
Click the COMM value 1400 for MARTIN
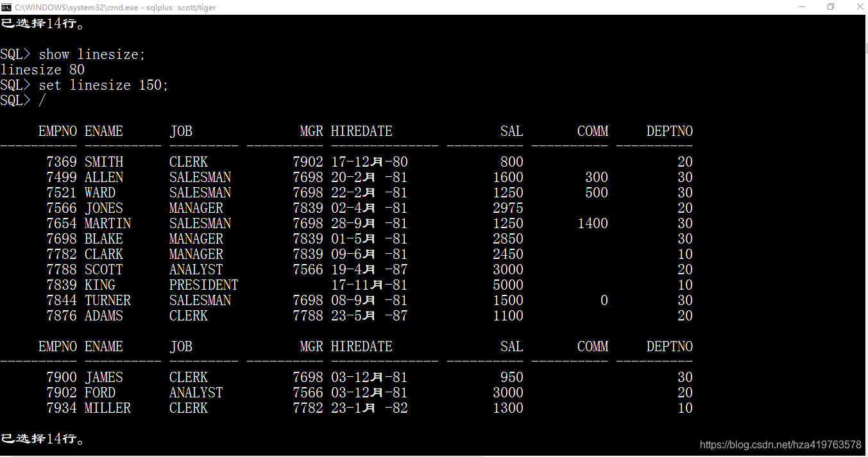pyautogui.click(x=593, y=223)
